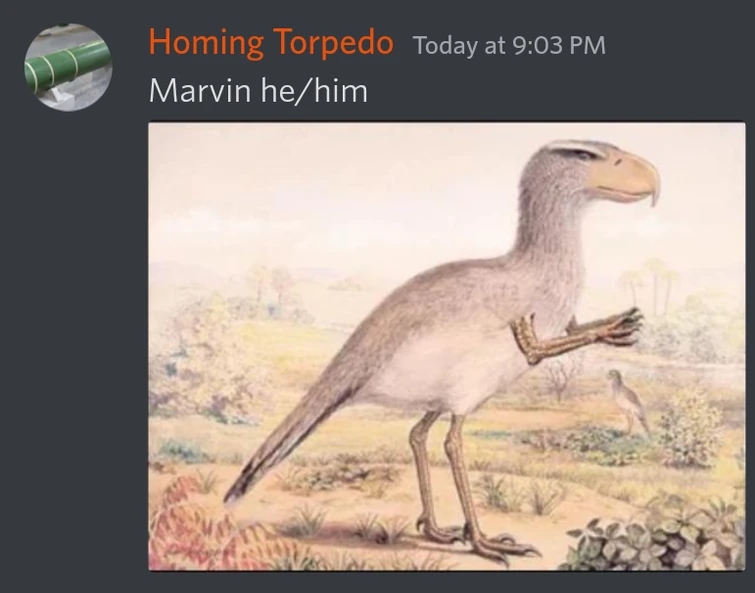The image size is (755, 593).
Task: Click the green torpedo inside the avatar
Action: [x=68, y=65]
